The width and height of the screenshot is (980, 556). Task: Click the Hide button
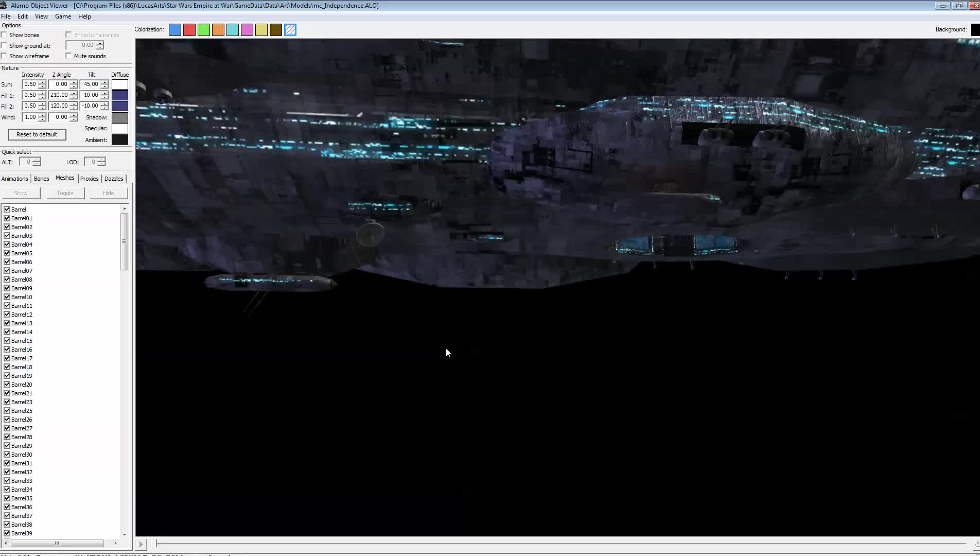108,193
